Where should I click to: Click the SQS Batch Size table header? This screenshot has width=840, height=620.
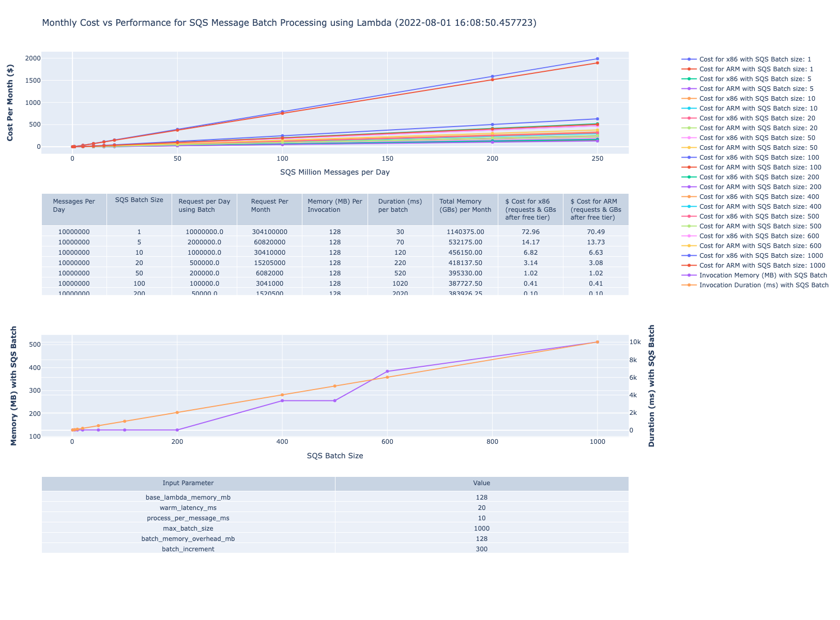(139, 200)
